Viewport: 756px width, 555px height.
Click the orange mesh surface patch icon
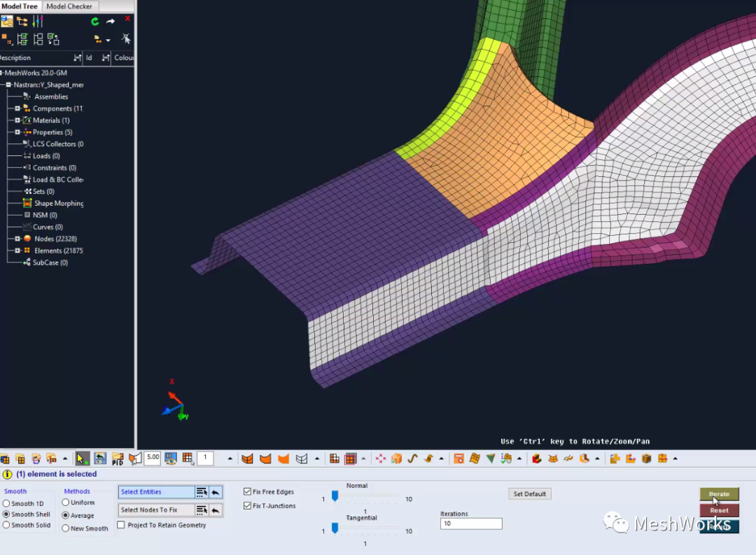click(475, 458)
